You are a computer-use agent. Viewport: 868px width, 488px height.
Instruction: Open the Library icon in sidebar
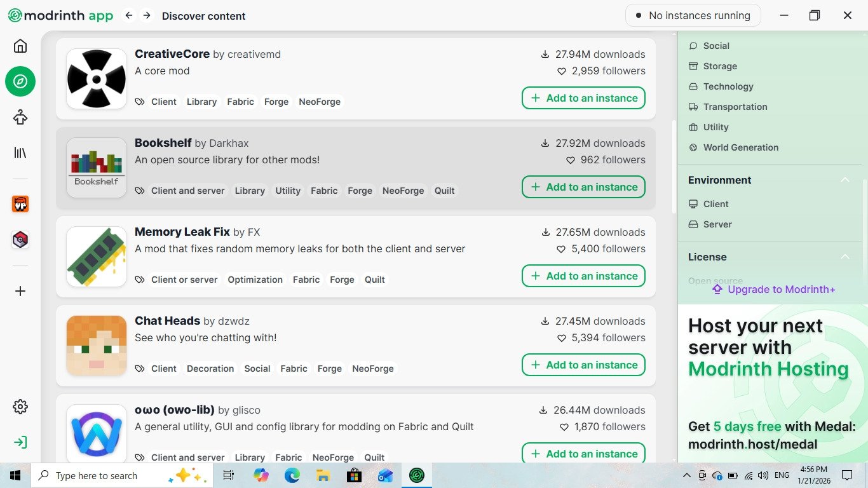[20, 152]
